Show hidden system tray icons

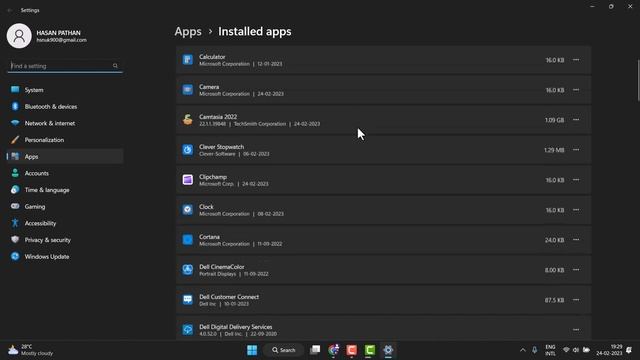tap(522, 350)
